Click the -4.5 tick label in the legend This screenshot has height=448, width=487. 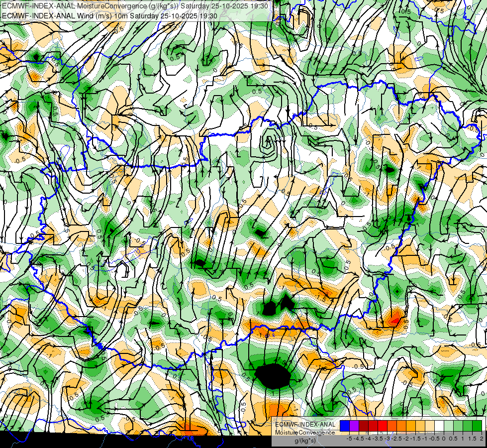[359, 439]
